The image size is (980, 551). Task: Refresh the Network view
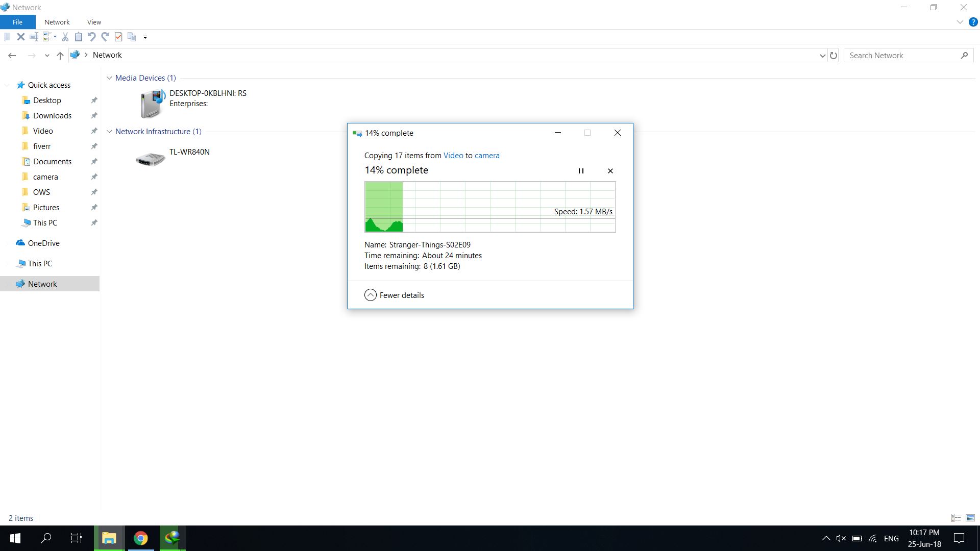point(834,55)
